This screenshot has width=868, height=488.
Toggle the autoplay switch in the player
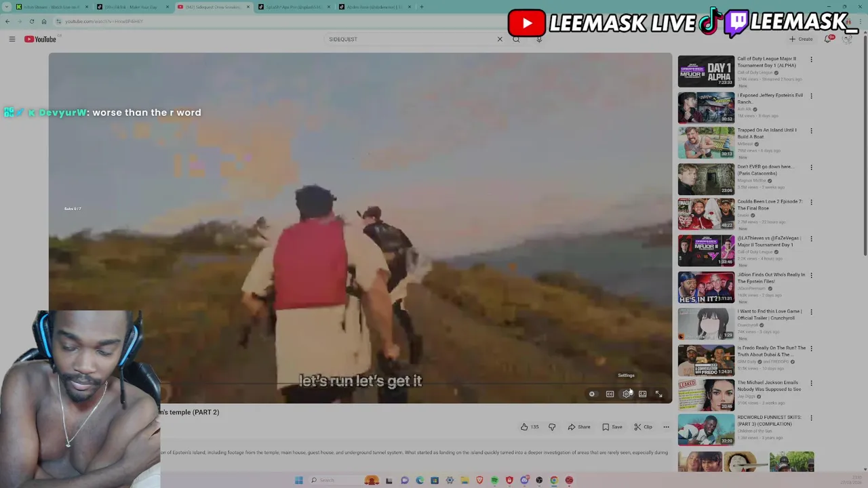pos(592,394)
